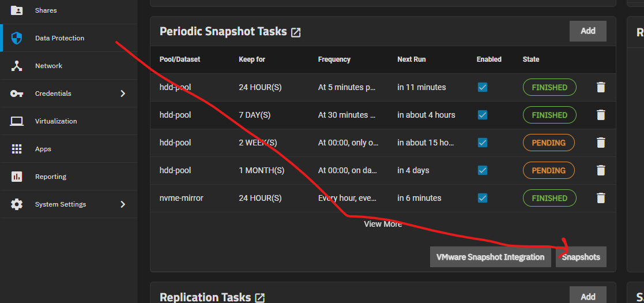The height and width of the screenshot is (303, 644).
Task: Uncheck Enabled for the nvme-mirror task
Action: [x=483, y=198]
